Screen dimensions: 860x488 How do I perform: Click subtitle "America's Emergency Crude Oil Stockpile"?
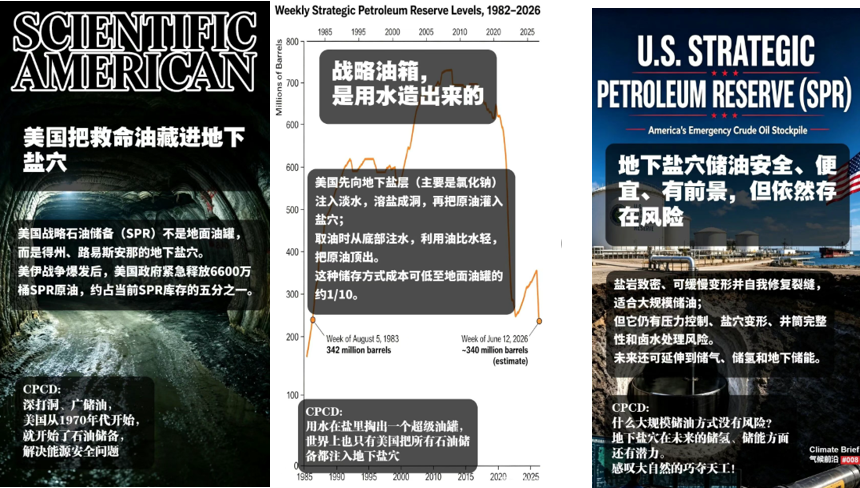click(727, 130)
